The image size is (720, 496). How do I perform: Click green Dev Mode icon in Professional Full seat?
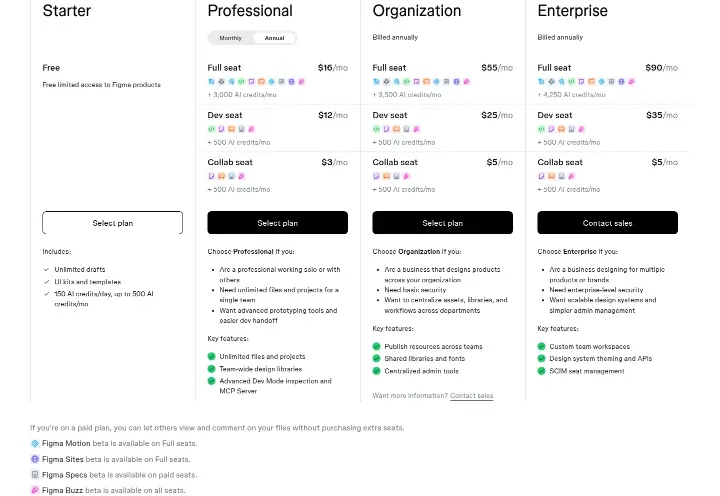tap(241, 82)
